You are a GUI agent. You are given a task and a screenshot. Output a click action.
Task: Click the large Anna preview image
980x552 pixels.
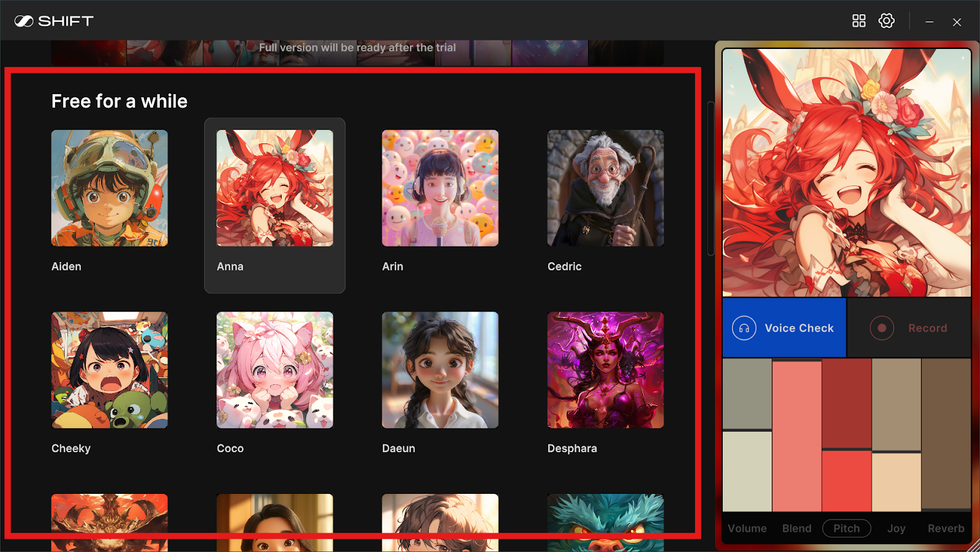[846, 173]
